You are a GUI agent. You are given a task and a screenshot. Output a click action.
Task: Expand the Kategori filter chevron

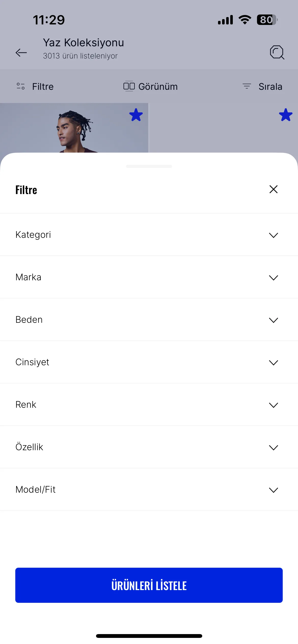tap(273, 235)
